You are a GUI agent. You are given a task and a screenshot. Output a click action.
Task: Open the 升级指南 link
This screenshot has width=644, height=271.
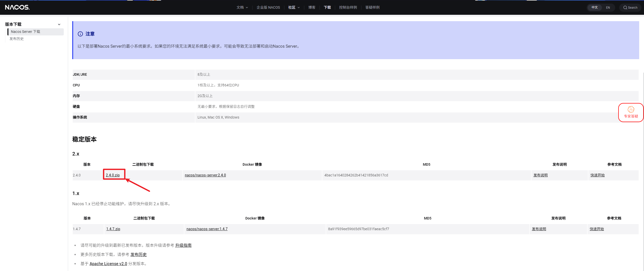click(x=183, y=245)
